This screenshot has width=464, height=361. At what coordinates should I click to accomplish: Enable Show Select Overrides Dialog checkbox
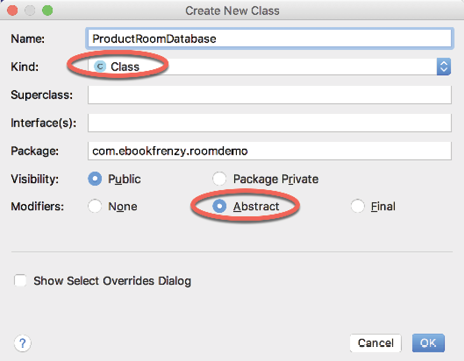point(20,281)
